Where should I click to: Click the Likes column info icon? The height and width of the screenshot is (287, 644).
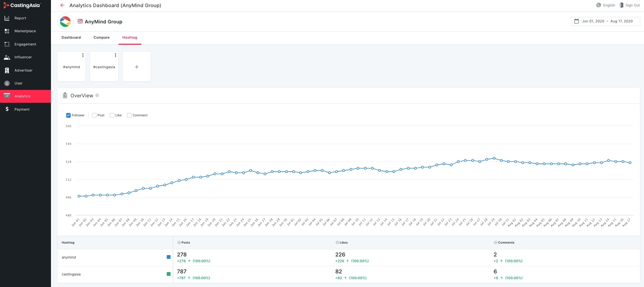coord(337,243)
